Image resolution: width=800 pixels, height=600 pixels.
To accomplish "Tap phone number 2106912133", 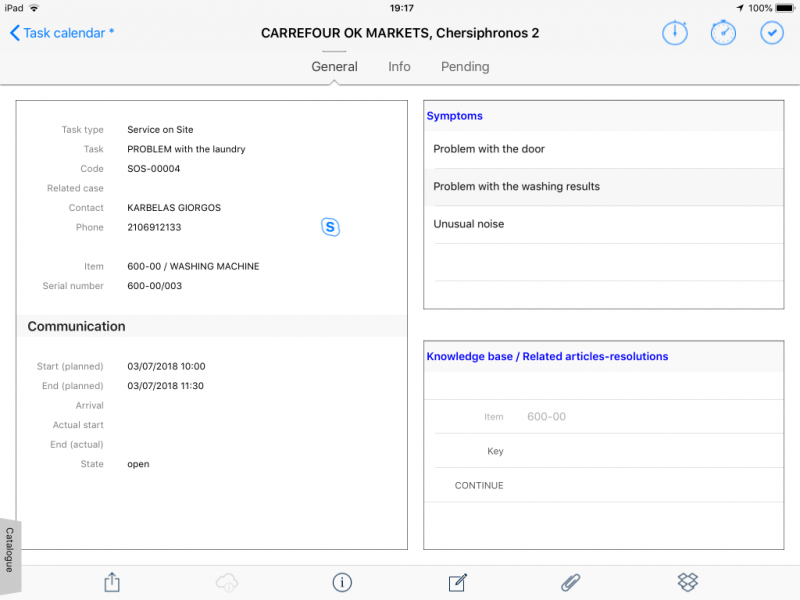I will [x=154, y=227].
